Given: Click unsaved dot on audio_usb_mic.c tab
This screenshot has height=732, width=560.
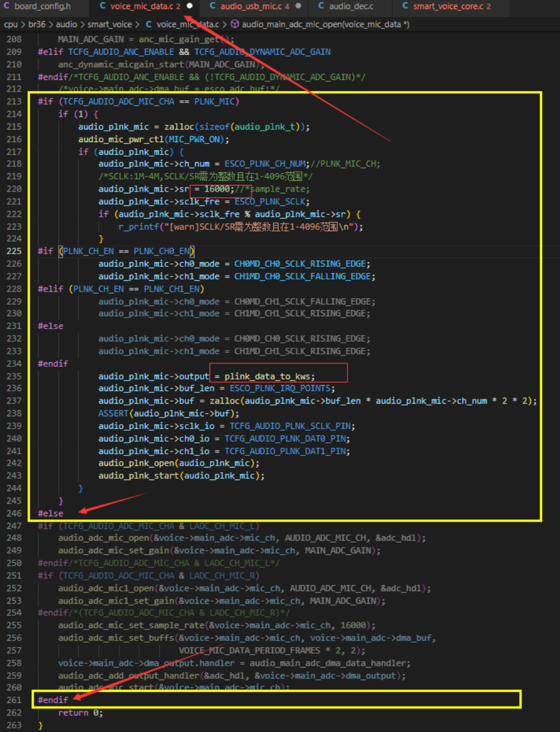Looking at the screenshot, I should click(298, 7).
